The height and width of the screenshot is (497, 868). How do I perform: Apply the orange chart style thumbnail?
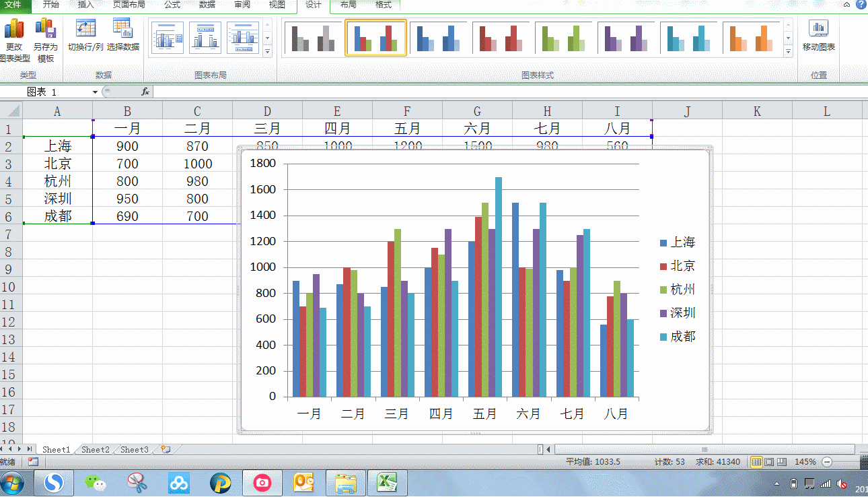tap(751, 38)
